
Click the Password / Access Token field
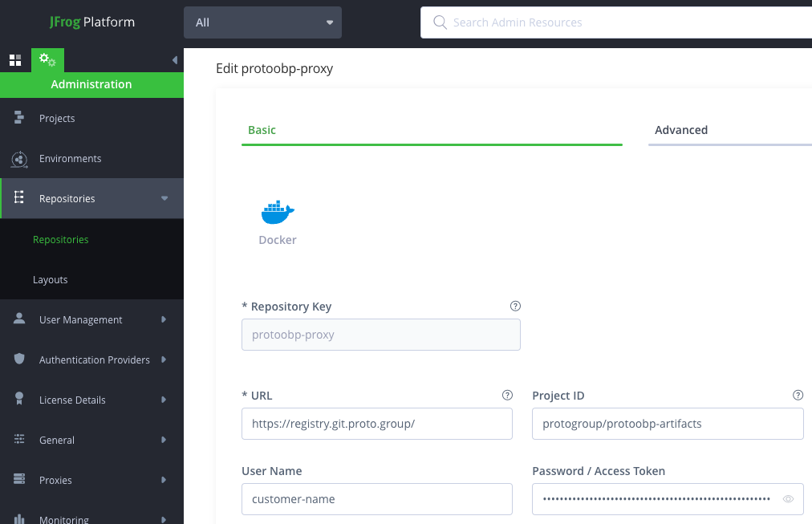pos(668,499)
